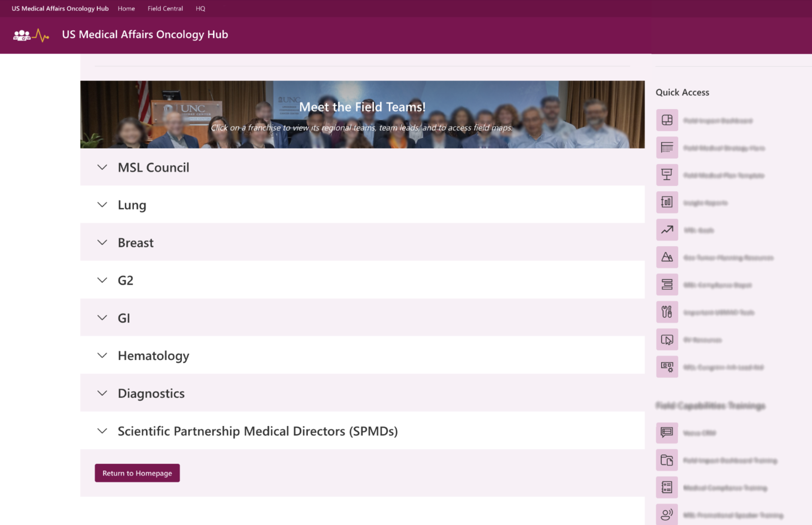Screen dimensions: 812x525
Task: Click the bar chart report icon
Action: (x=667, y=202)
